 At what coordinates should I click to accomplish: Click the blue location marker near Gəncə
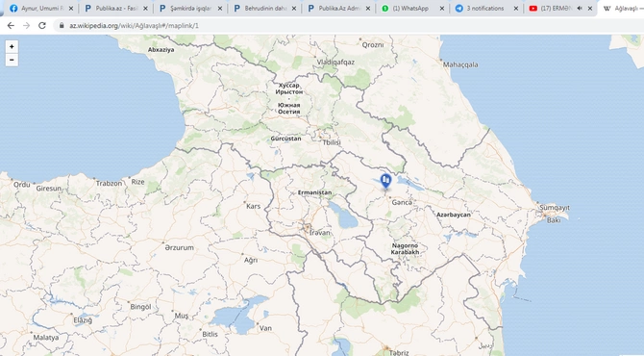click(385, 181)
